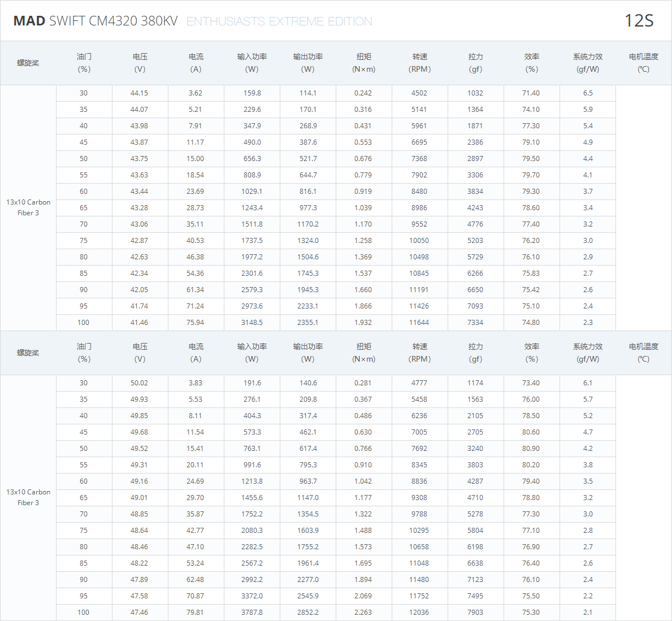Viewport: 672px width, 621px height.
Task: Click input power value 1243.4
Action: [x=252, y=208]
